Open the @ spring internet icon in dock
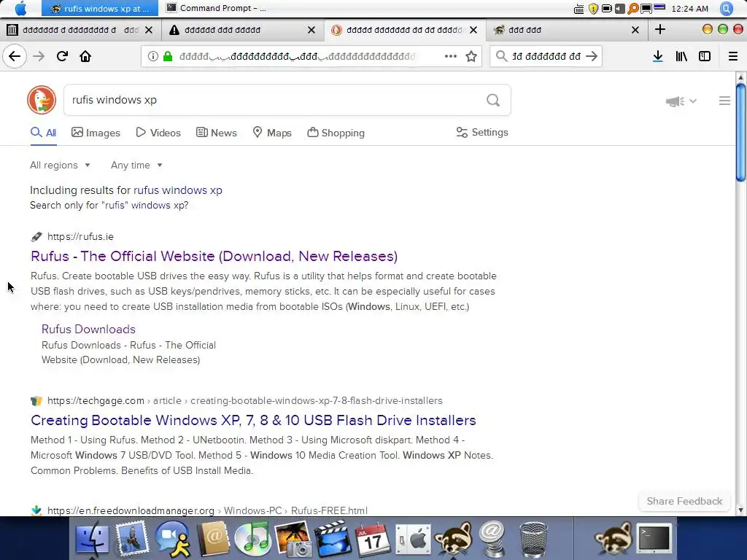Image resolution: width=747 pixels, height=560 pixels. point(492,539)
